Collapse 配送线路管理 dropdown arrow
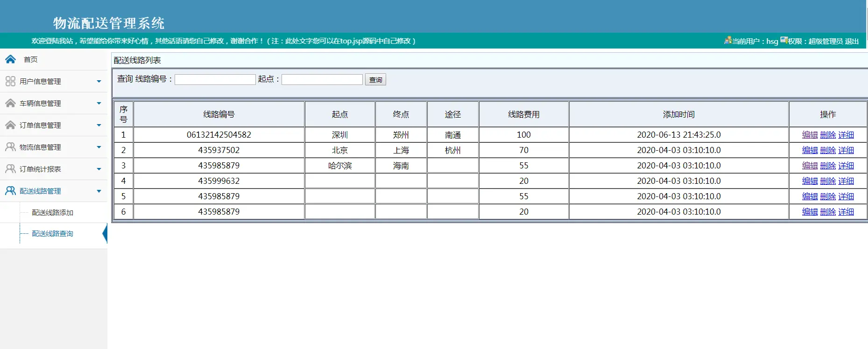The image size is (868, 349). click(x=99, y=191)
